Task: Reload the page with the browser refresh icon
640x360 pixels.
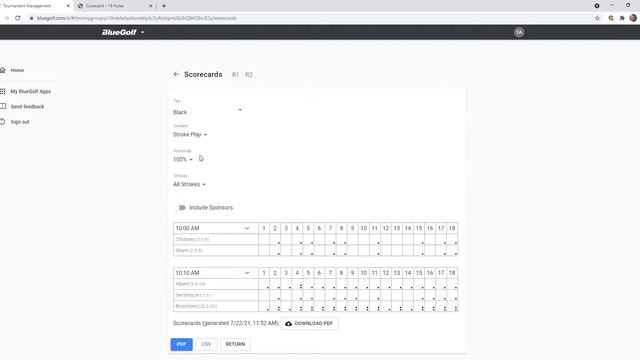Action: coord(18,18)
